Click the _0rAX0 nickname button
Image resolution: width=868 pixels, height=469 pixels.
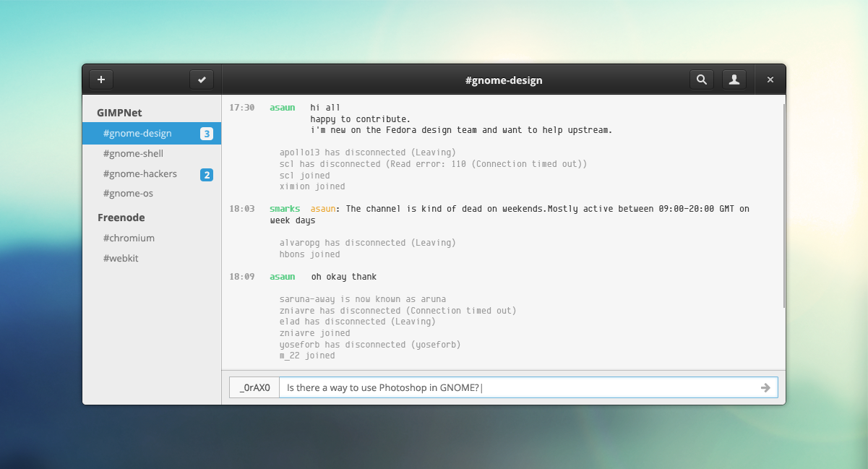pyautogui.click(x=254, y=388)
